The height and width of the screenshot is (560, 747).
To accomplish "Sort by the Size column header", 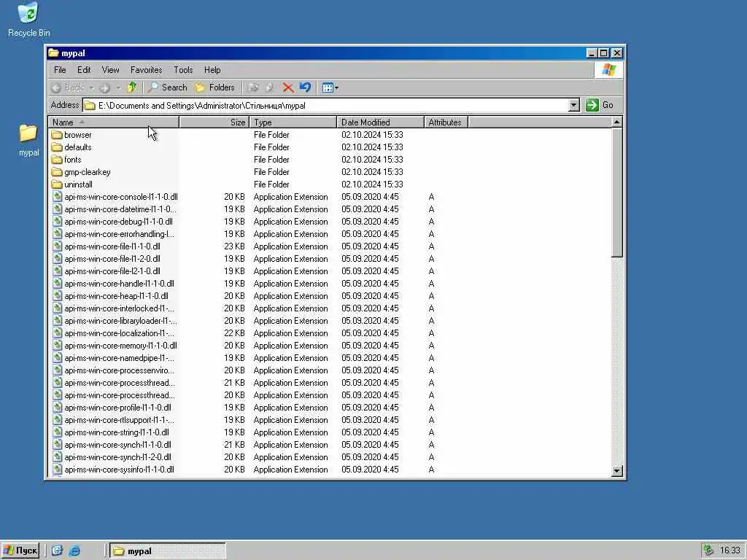I will pyautogui.click(x=214, y=122).
